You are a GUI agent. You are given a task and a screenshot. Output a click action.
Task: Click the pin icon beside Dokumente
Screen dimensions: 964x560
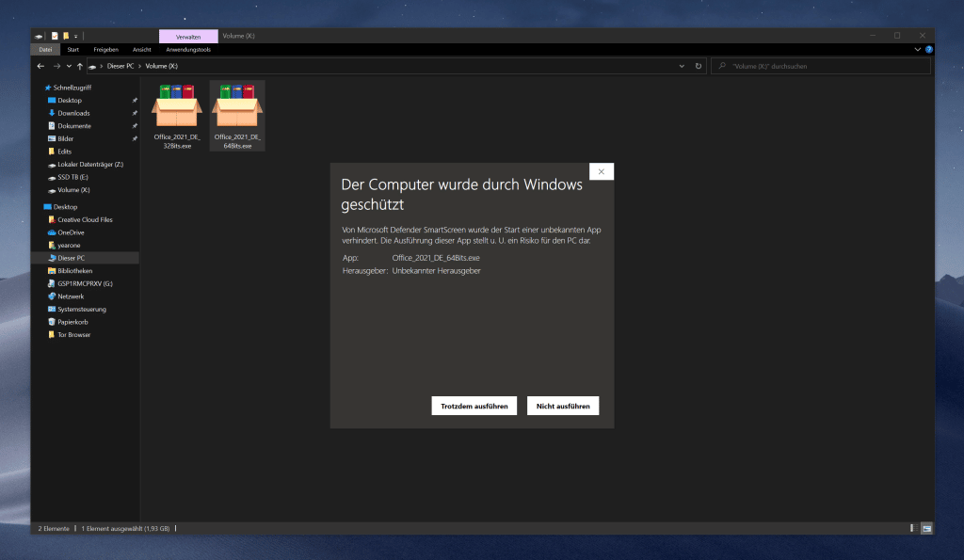coord(135,126)
